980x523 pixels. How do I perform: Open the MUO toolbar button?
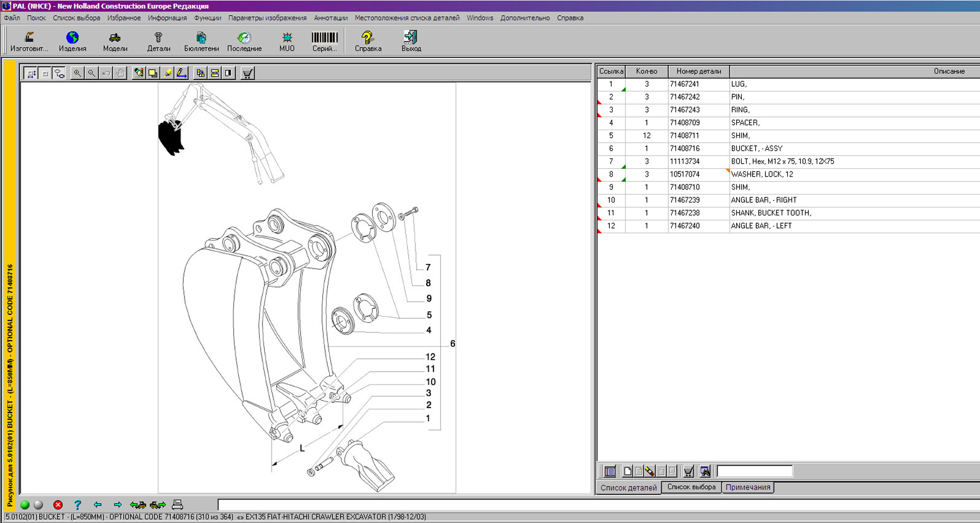pyautogui.click(x=286, y=41)
